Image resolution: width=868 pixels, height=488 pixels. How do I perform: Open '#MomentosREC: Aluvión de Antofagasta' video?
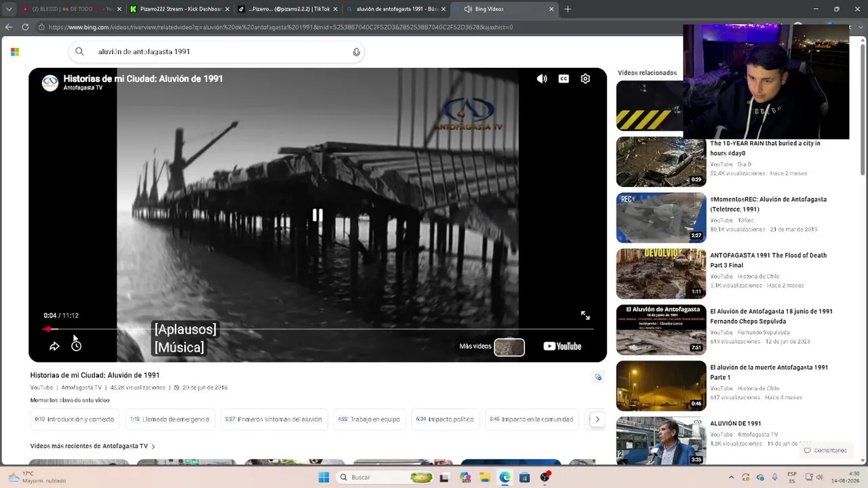tap(768, 204)
